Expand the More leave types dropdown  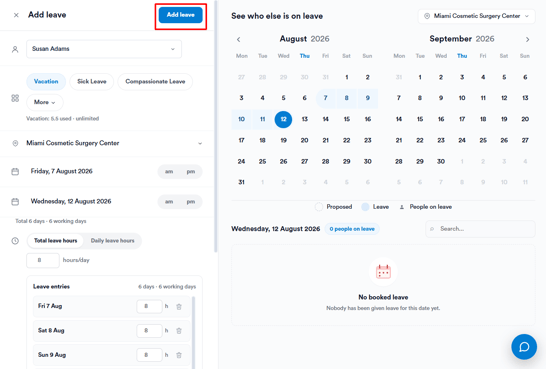pyautogui.click(x=45, y=102)
